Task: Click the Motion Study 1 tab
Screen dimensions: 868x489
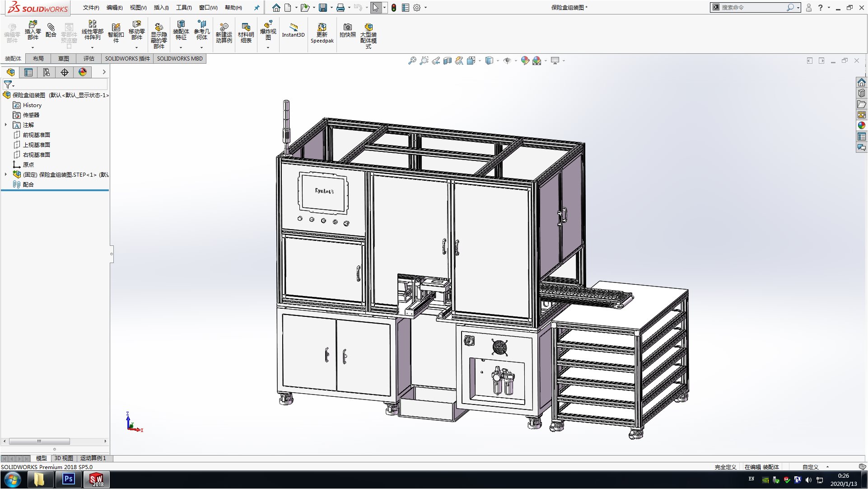Action: coord(93,458)
